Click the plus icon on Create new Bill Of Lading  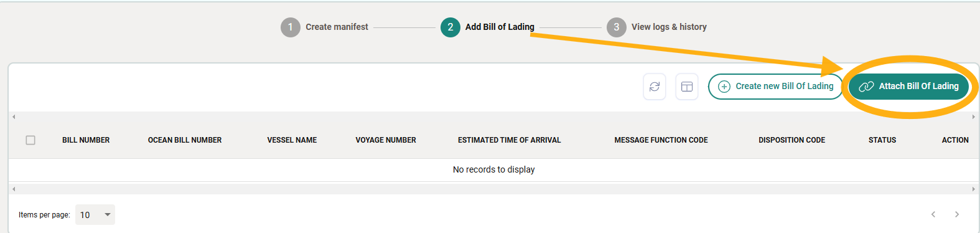pos(724,87)
